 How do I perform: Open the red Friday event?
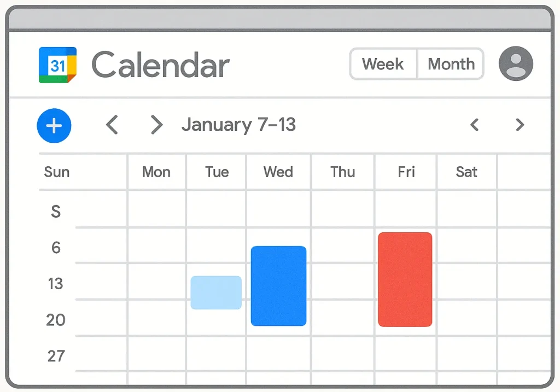click(405, 279)
